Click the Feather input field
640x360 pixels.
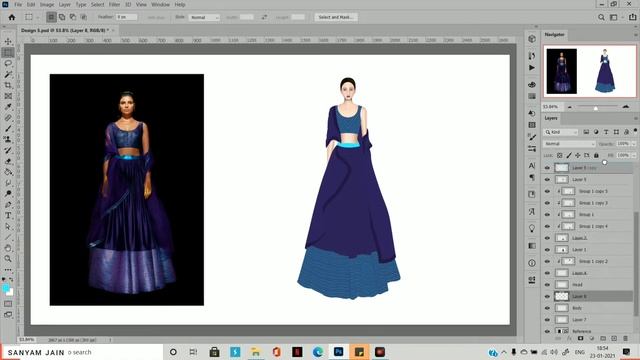tap(126, 17)
